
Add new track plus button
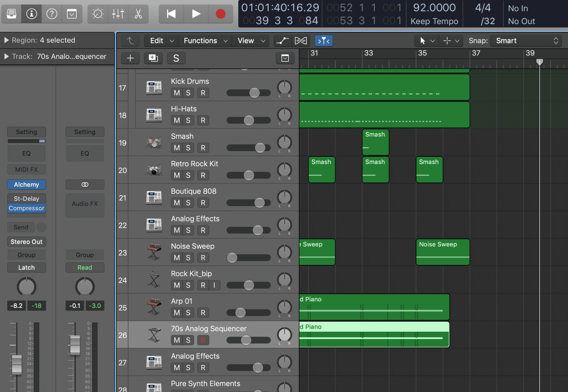(130, 58)
